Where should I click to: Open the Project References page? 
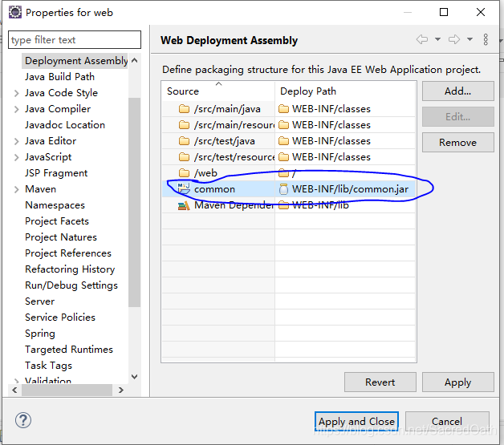click(x=68, y=253)
